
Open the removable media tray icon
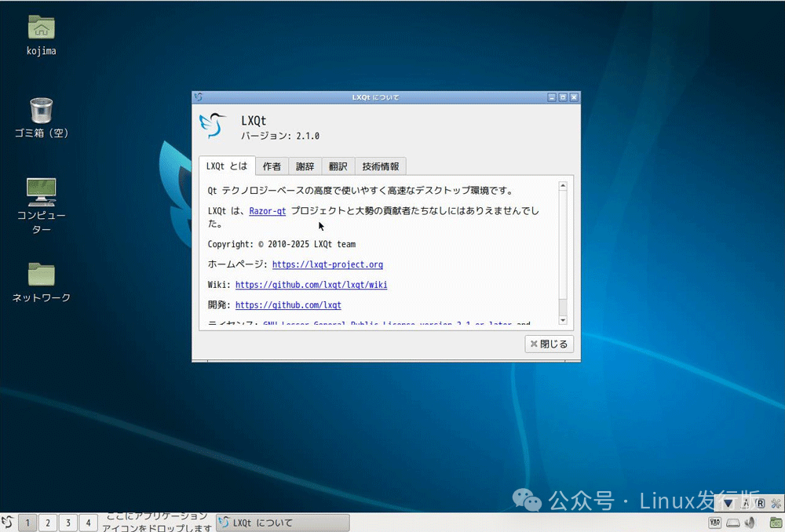tap(732, 522)
